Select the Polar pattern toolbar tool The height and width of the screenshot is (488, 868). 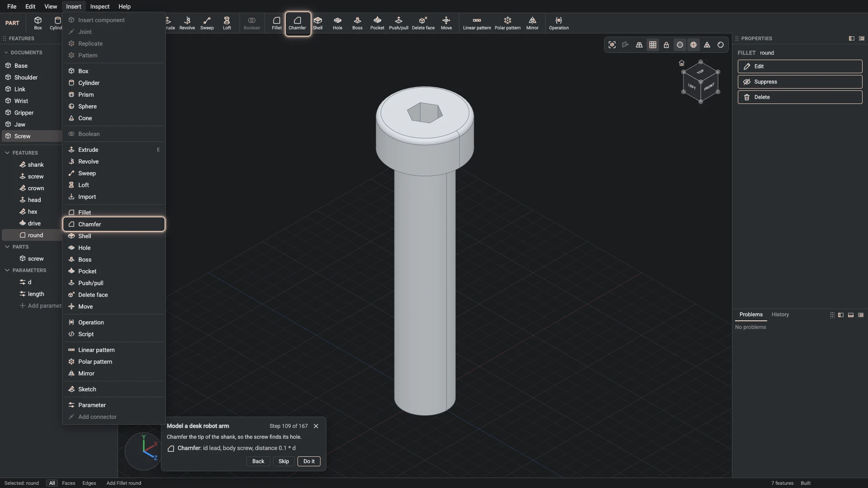(508, 23)
